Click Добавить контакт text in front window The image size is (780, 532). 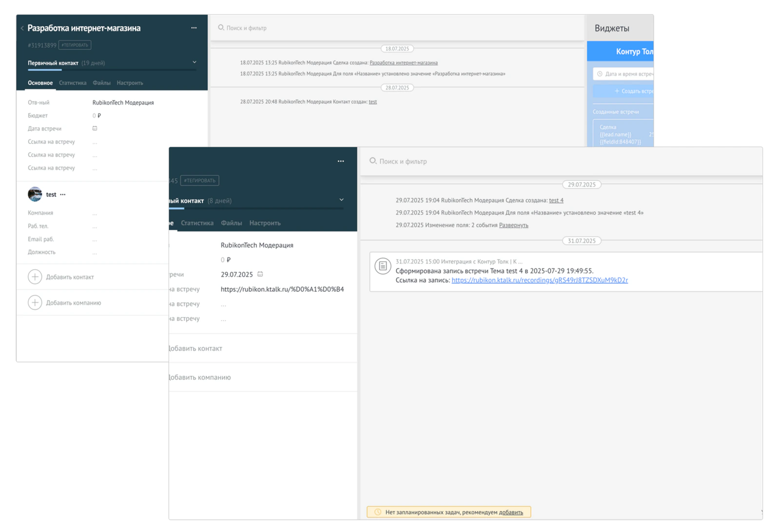tap(195, 348)
